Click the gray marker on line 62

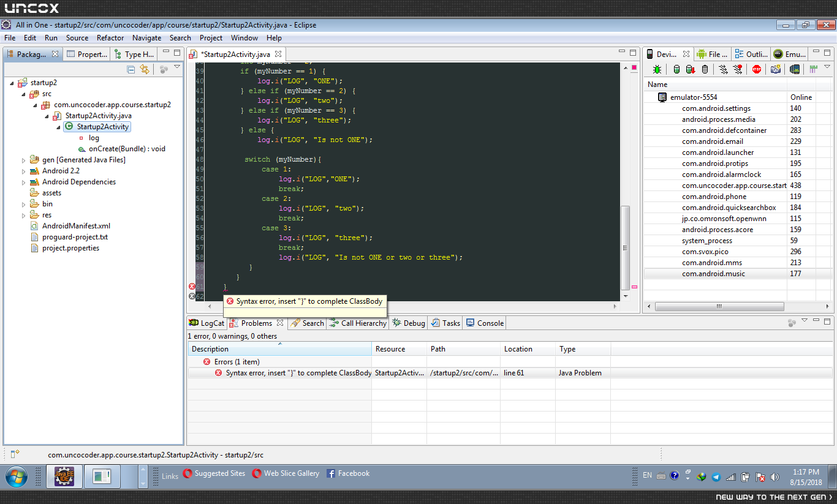tap(192, 296)
